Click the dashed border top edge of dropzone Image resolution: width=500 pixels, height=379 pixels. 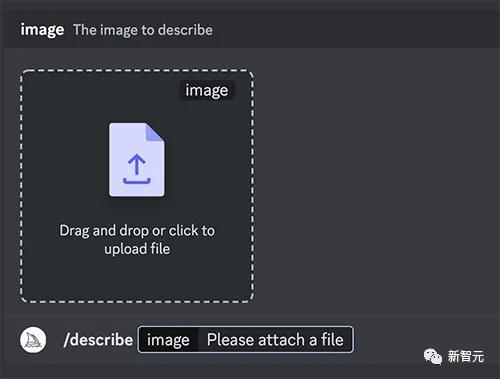137,70
